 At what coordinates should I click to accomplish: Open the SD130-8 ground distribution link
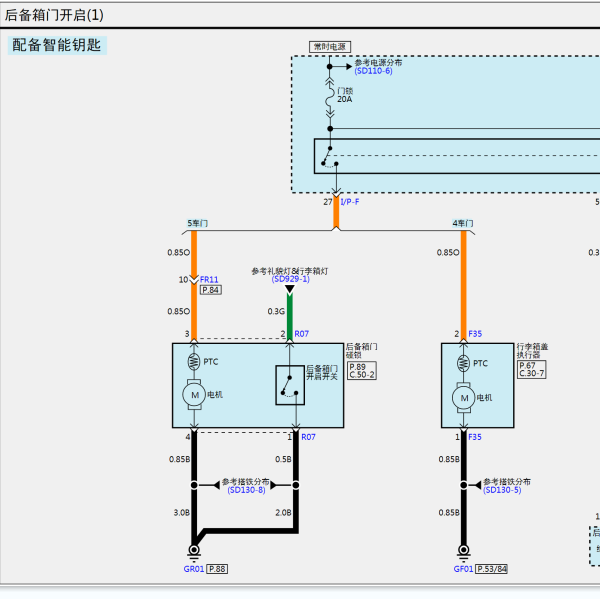click(246, 490)
